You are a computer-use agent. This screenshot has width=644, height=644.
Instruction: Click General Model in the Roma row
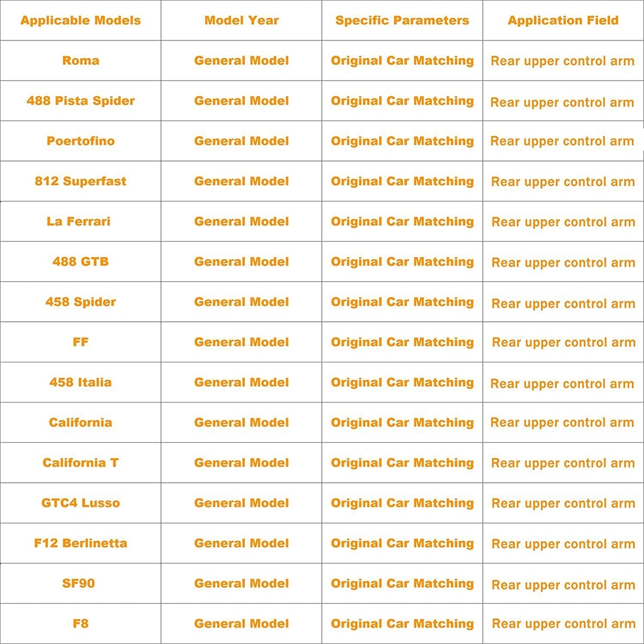[x=242, y=61]
